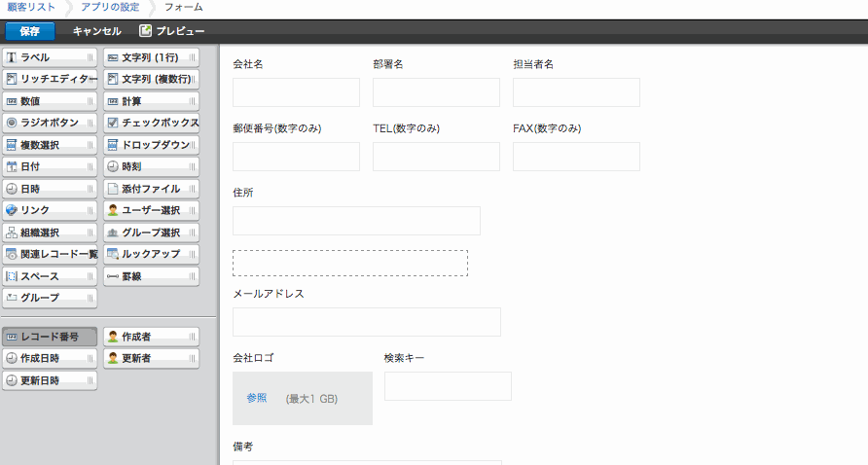Select the 添付ファイル document icon
Screen dimensions: 868x465
coord(112,189)
